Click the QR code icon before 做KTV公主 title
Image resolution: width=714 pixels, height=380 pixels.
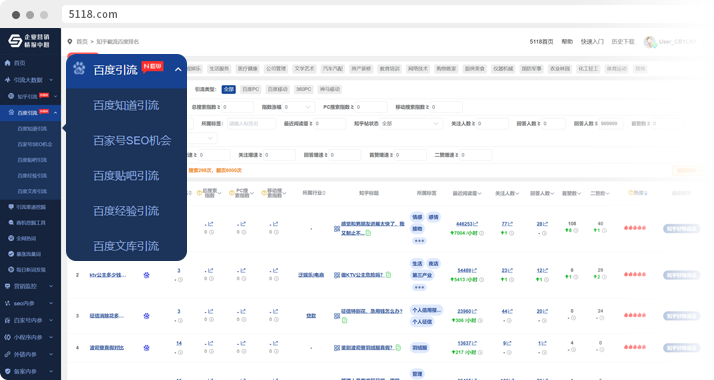337,275
